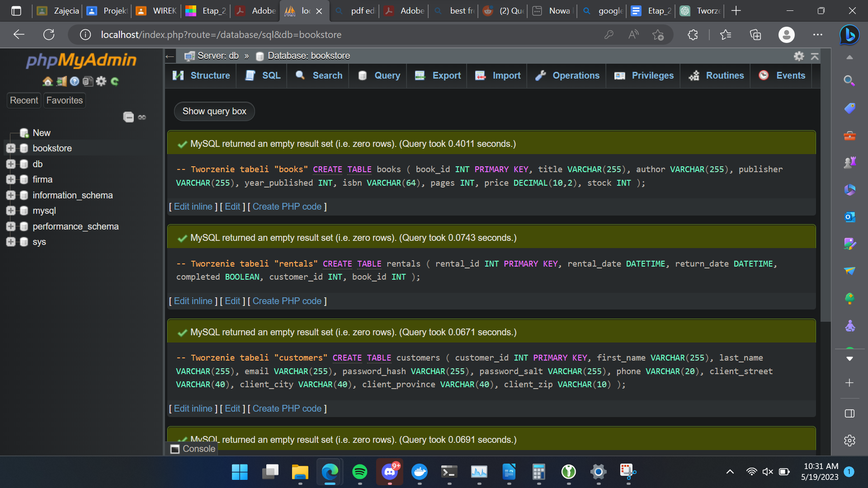Expand the db database node
The height and width of the screenshot is (488, 868).
(11, 164)
